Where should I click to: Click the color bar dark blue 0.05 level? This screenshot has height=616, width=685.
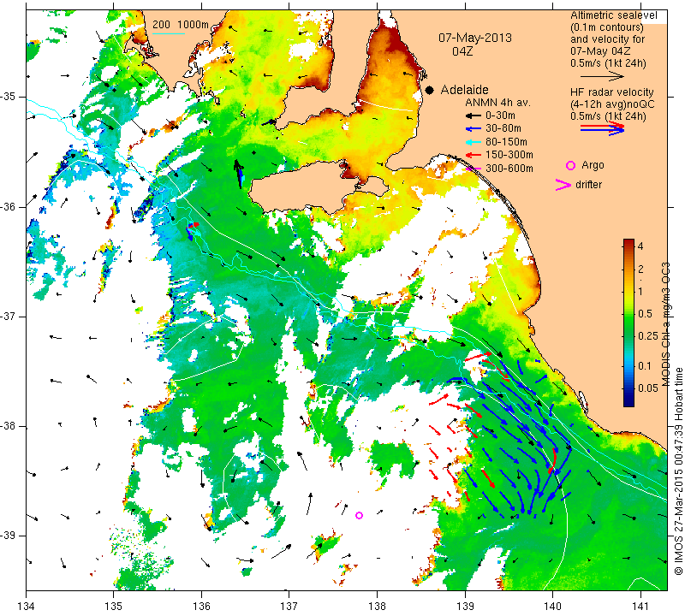click(628, 388)
